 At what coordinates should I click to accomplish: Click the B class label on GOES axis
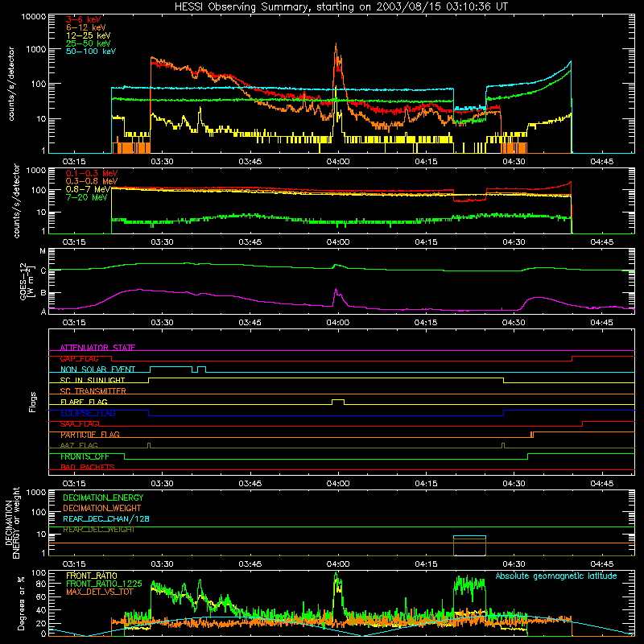[x=43, y=293]
